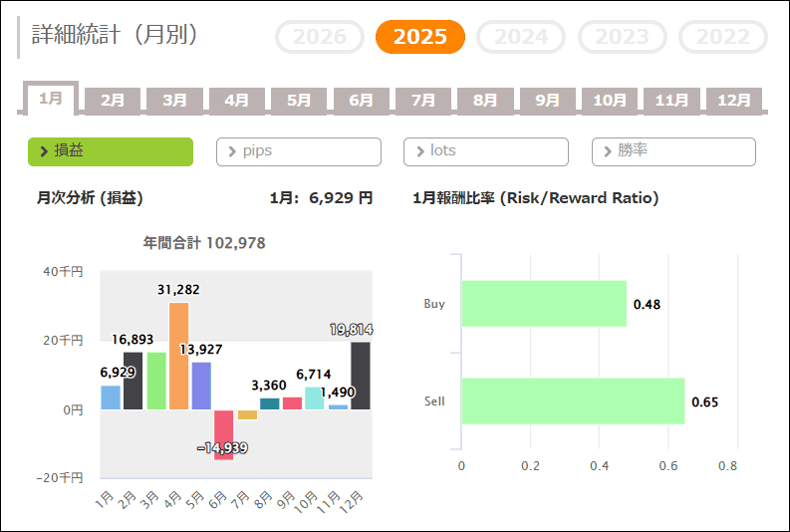Click the red June loss bar
Screen dimensions: 790x532
224,433
